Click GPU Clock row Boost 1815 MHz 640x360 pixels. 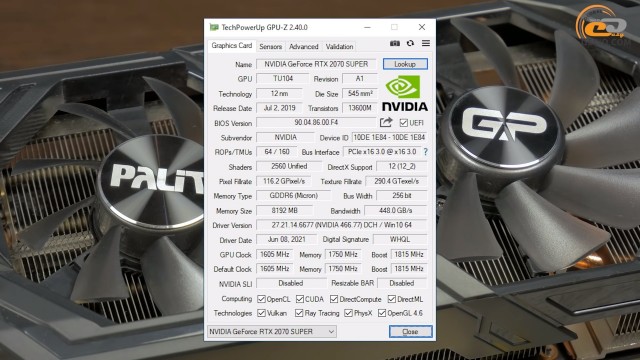[x=409, y=254]
